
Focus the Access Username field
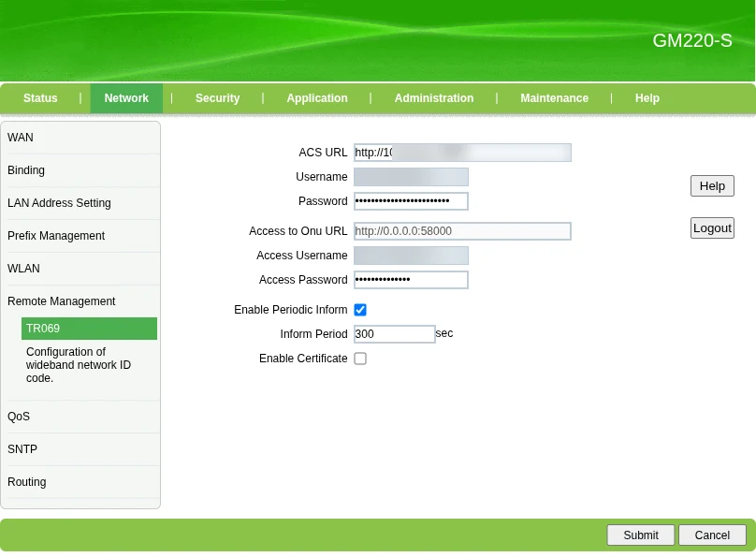411,256
